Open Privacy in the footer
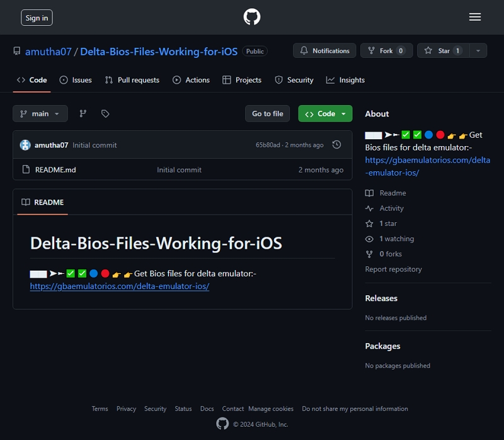 click(127, 409)
